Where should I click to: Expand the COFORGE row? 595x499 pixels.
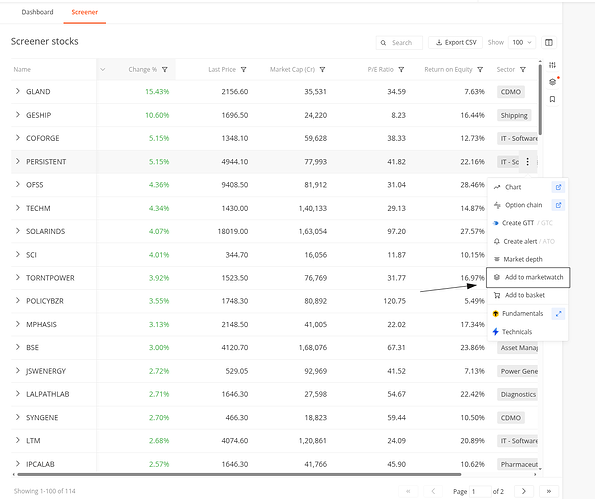17,138
